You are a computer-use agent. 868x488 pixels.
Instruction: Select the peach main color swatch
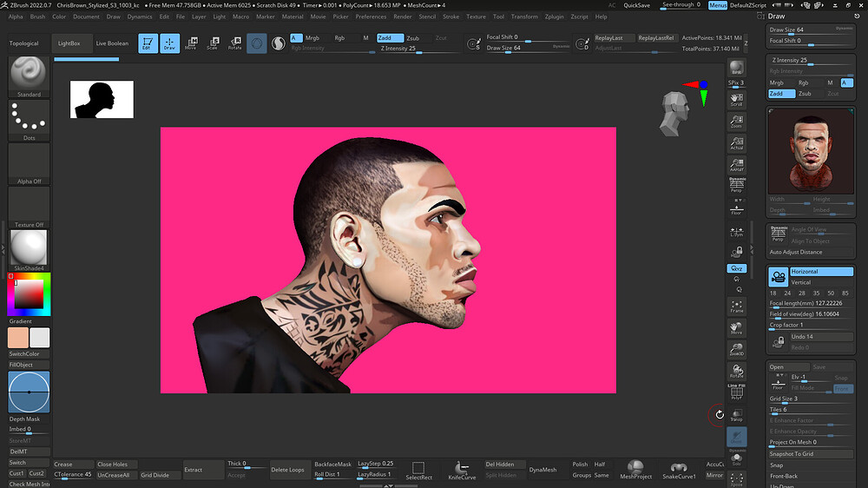pos(18,338)
